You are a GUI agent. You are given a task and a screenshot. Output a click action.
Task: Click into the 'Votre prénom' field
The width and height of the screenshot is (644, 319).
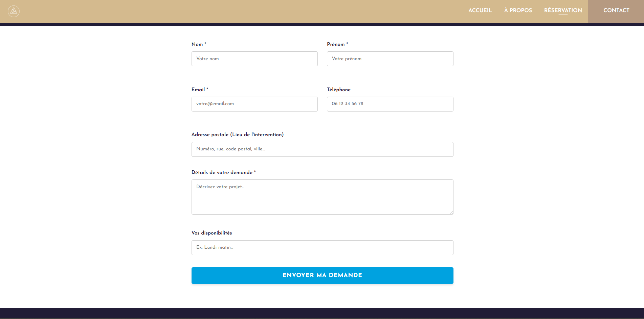click(x=390, y=59)
